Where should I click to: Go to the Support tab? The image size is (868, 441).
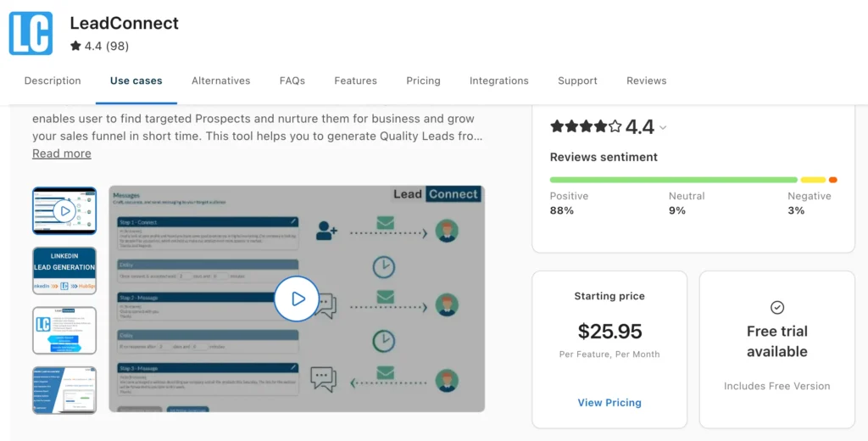[x=577, y=81]
